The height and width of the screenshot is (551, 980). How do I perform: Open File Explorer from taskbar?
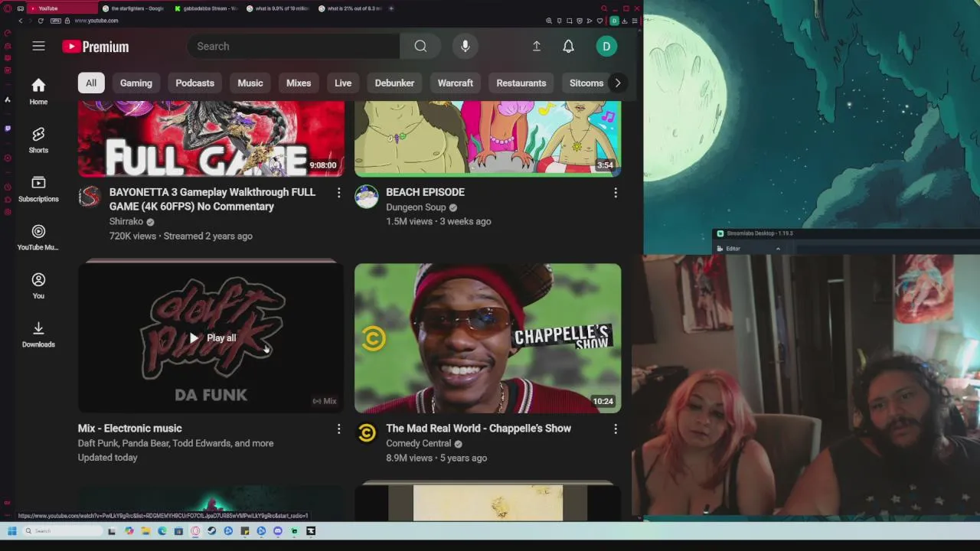click(x=145, y=530)
